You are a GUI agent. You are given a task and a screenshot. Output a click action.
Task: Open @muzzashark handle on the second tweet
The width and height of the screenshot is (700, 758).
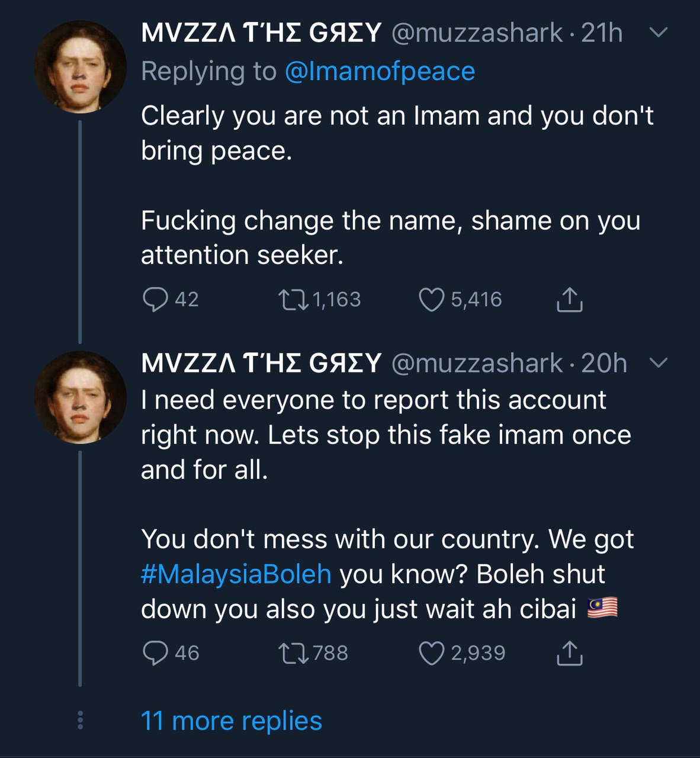pos(476,363)
